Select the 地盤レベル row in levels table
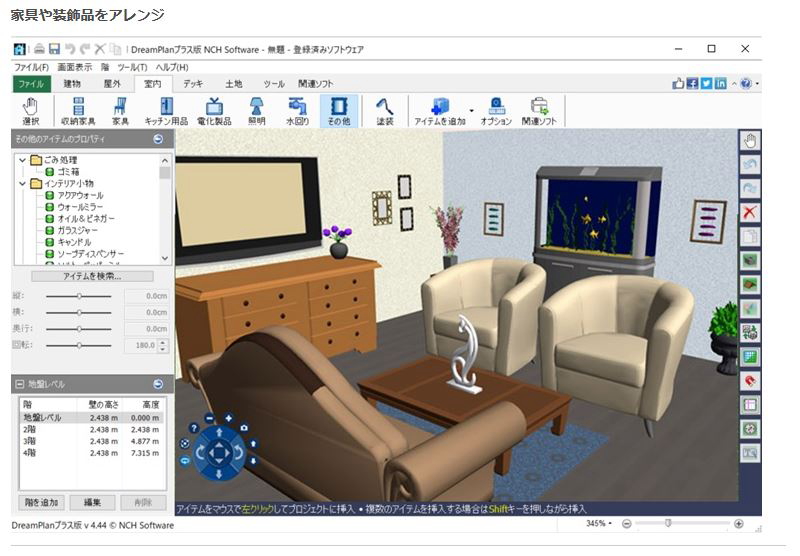The image size is (800, 556). 92,417
